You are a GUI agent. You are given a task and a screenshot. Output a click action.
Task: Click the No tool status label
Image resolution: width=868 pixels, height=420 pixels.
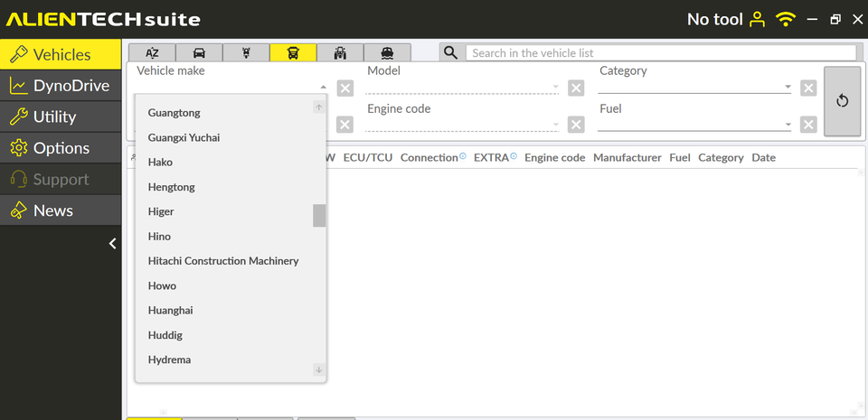[714, 19]
